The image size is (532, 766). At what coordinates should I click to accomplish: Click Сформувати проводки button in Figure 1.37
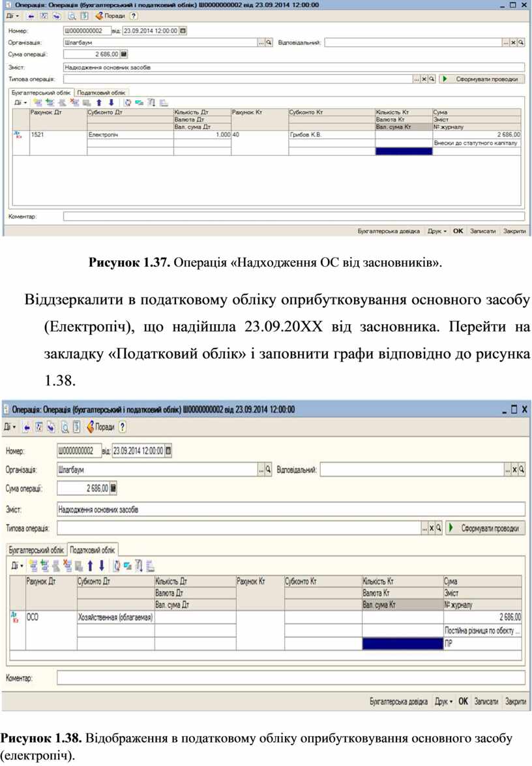482,79
